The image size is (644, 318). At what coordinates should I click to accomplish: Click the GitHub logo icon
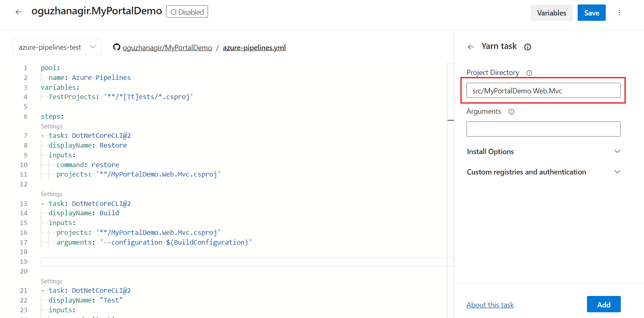116,47
